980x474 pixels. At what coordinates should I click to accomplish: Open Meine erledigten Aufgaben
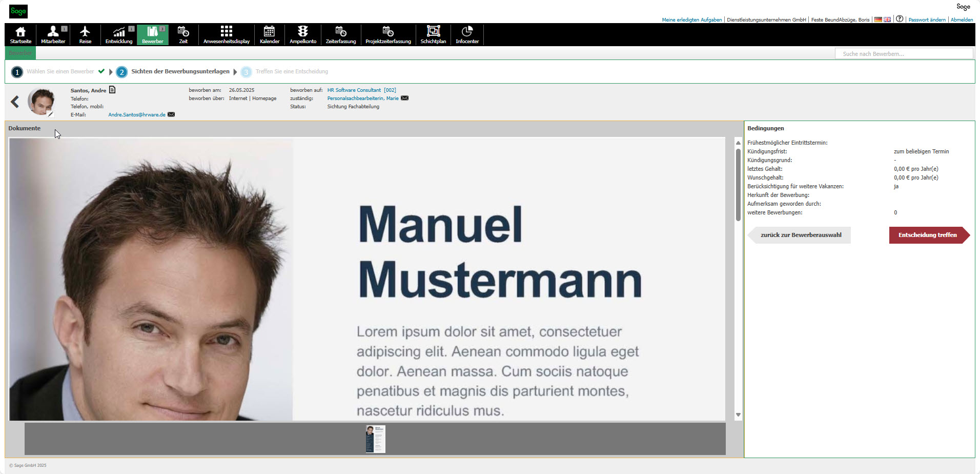(x=692, y=19)
